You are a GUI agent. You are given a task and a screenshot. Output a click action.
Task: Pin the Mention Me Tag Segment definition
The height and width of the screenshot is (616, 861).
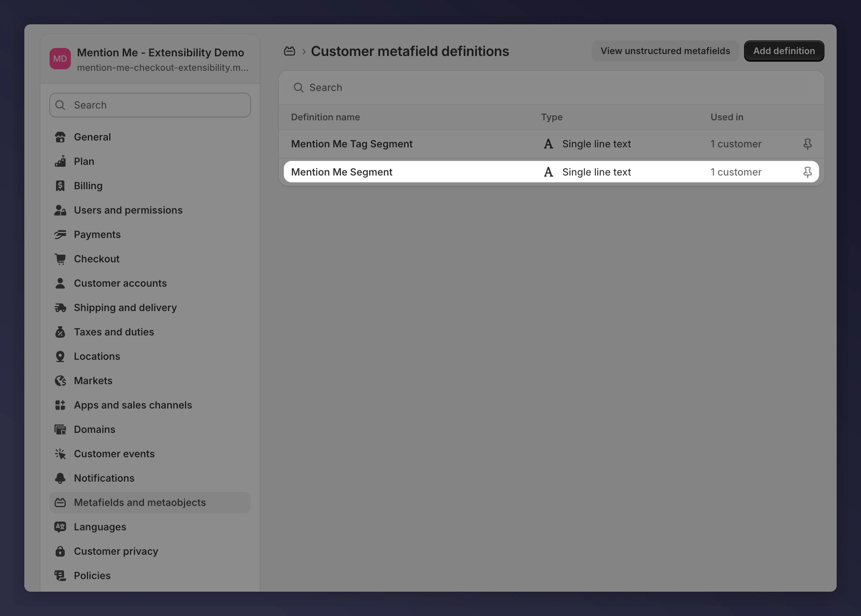(x=807, y=144)
